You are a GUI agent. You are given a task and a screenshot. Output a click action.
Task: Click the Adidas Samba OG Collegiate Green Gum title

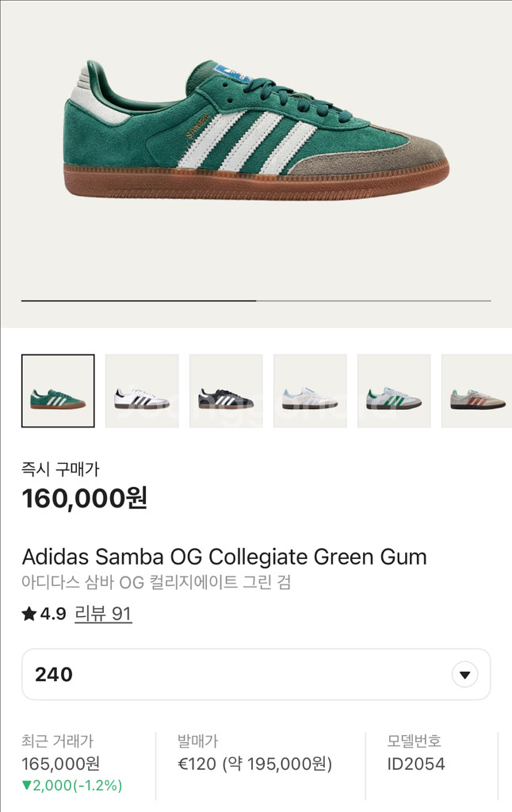(x=224, y=557)
